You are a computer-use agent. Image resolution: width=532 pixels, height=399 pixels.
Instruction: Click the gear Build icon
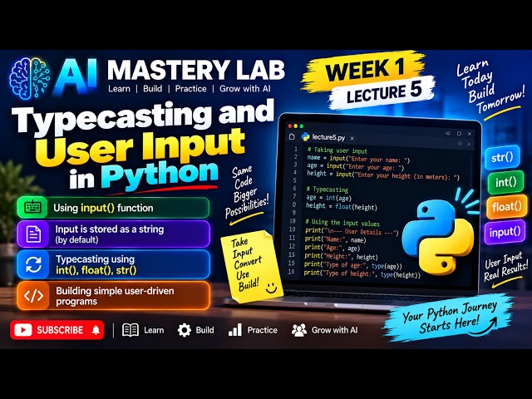(x=185, y=330)
